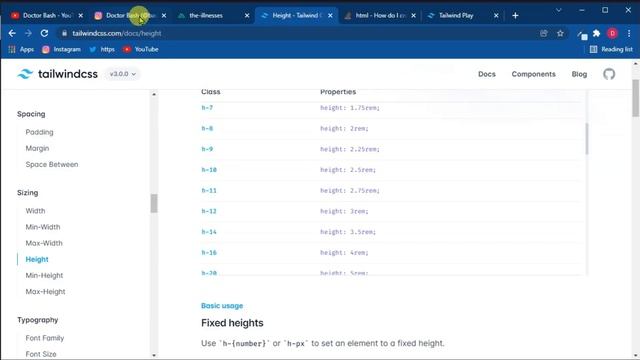Screen dimensions: 640x360
Task: Bookmark this page with star icon
Action: 560,33
